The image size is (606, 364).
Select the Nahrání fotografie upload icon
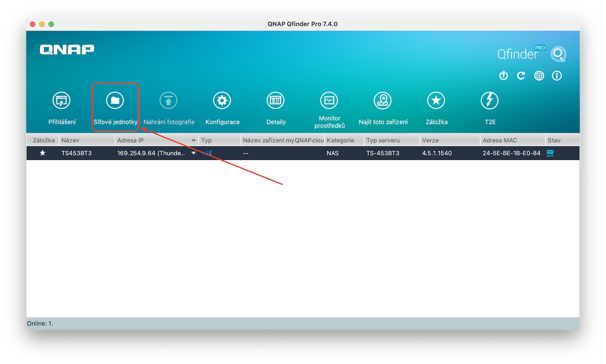pos(169,100)
